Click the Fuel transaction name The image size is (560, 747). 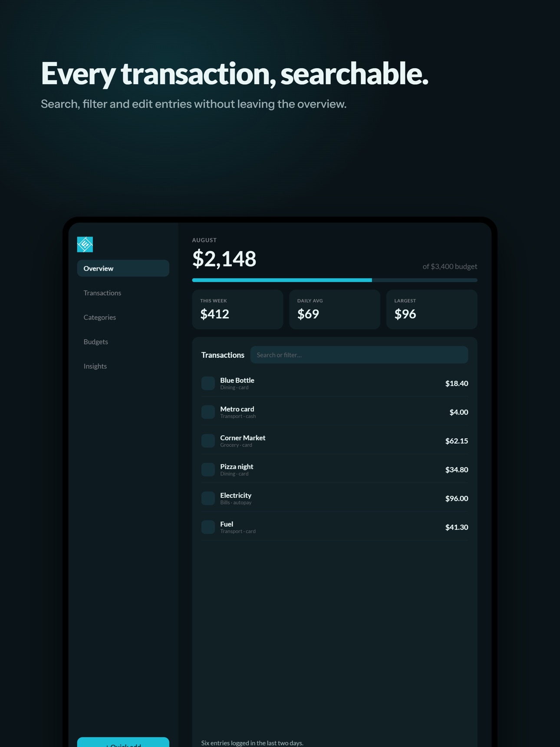pos(227,524)
